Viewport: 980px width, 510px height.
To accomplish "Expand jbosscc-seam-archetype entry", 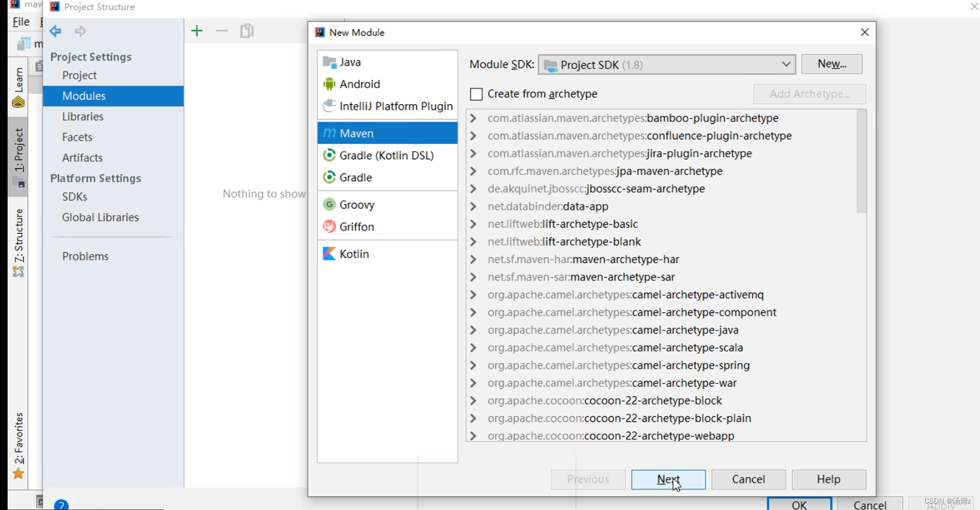I will point(474,189).
